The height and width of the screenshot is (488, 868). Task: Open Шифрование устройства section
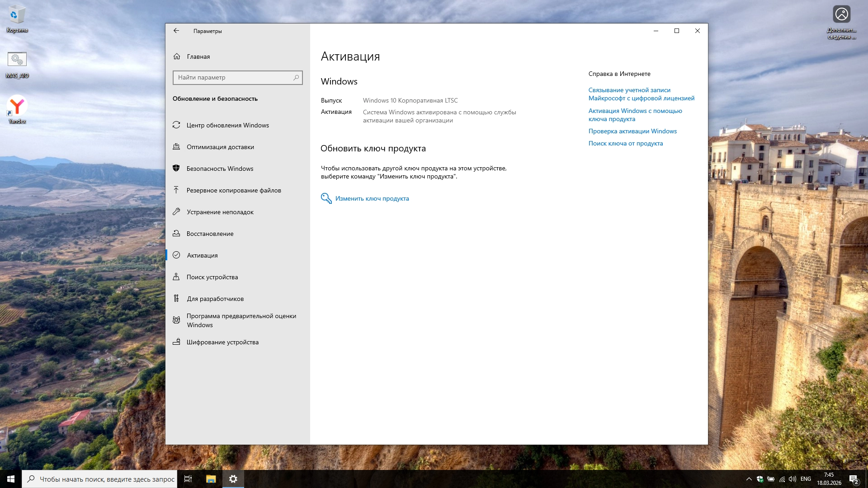pyautogui.click(x=222, y=342)
